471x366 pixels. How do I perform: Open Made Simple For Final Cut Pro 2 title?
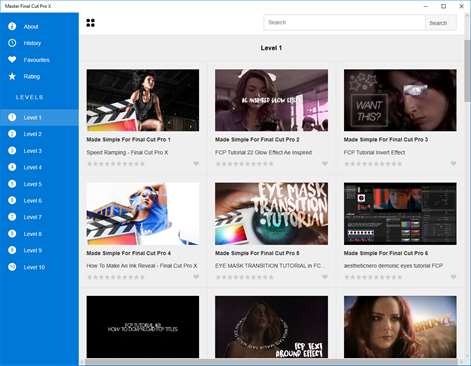(257, 140)
